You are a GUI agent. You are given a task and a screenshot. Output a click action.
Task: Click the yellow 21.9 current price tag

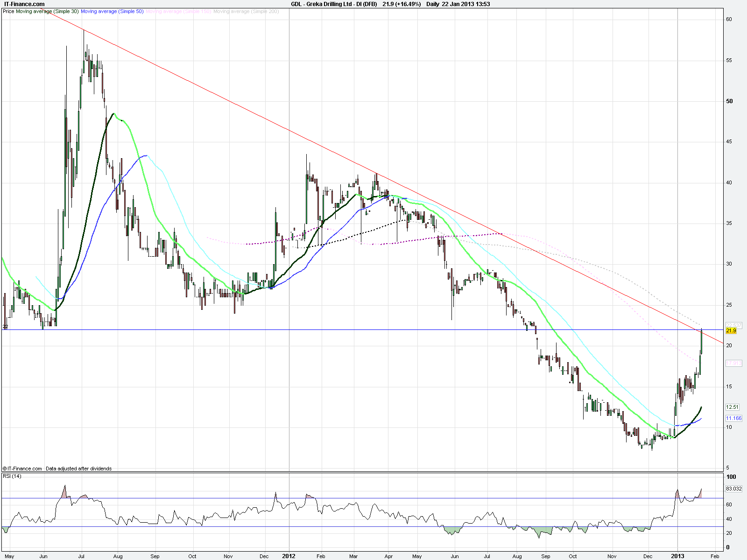731,330
